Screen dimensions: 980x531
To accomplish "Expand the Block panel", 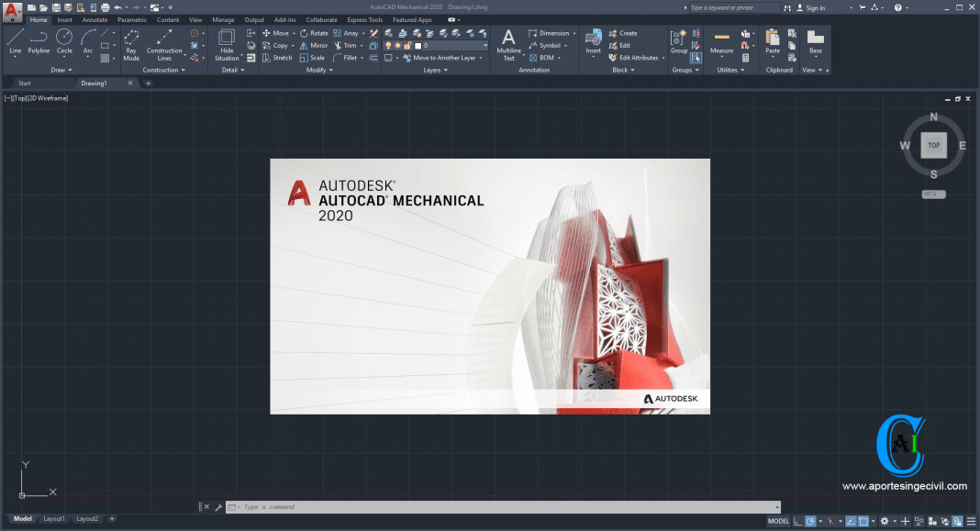I will pyautogui.click(x=623, y=70).
